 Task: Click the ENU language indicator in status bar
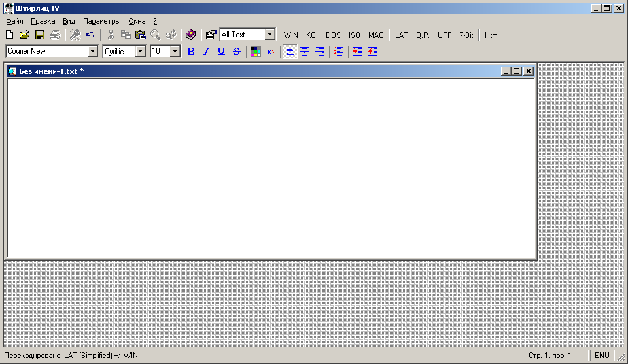pyautogui.click(x=602, y=356)
